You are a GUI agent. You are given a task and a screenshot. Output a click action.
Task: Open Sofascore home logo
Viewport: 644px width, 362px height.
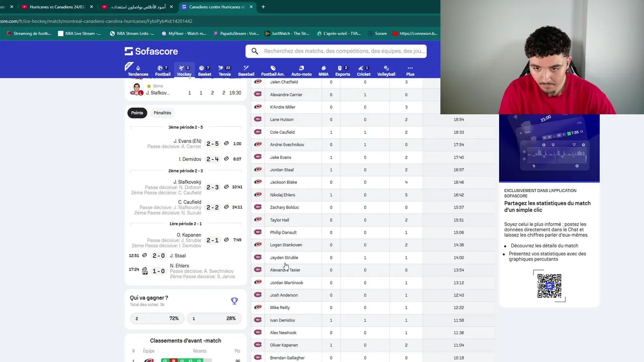[151, 51]
